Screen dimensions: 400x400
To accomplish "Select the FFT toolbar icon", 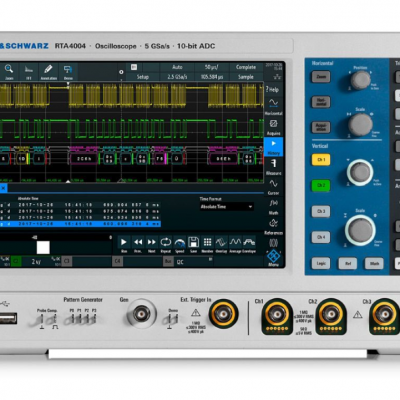I will 29,71.
